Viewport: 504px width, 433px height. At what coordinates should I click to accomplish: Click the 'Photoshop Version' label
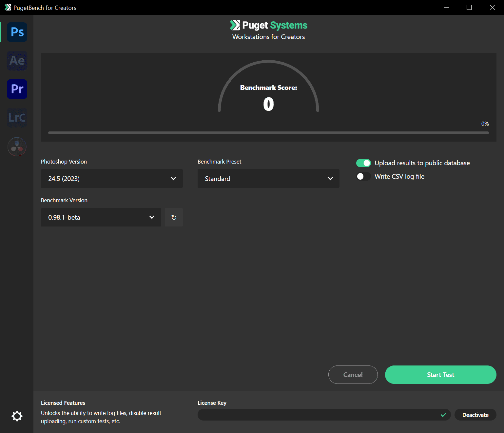[x=64, y=162]
